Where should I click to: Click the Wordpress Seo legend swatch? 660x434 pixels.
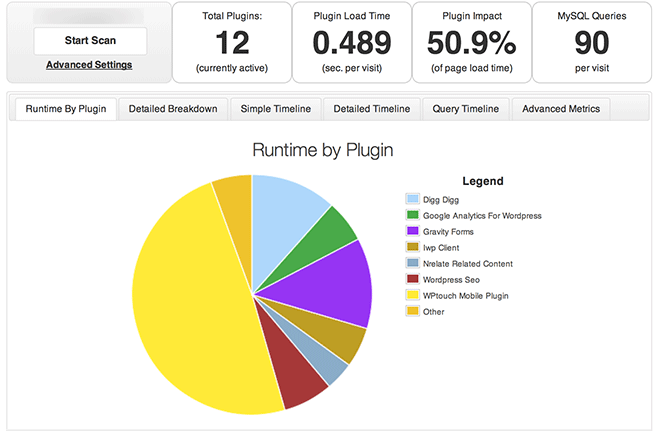point(412,280)
